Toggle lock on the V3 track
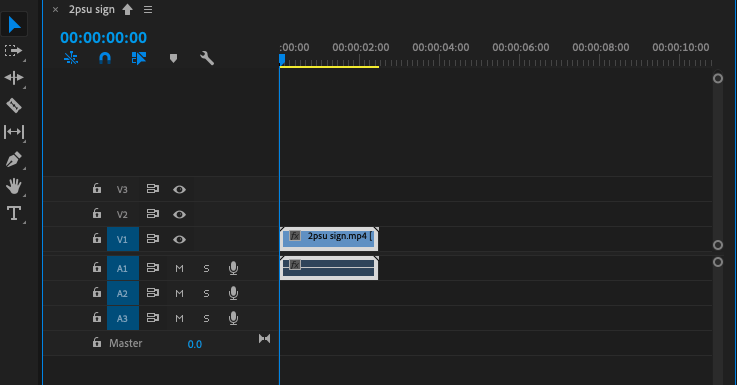737x385 pixels. click(x=97, y=189)
